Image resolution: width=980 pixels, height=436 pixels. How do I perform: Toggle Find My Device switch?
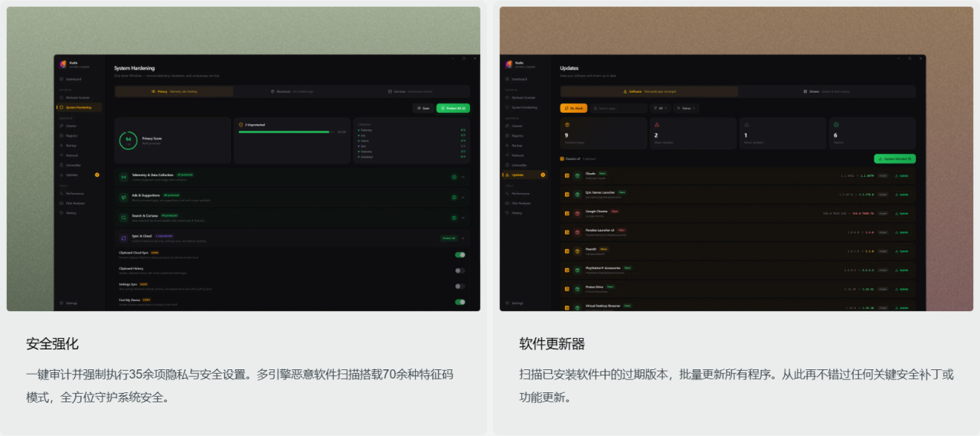[460, 302]
